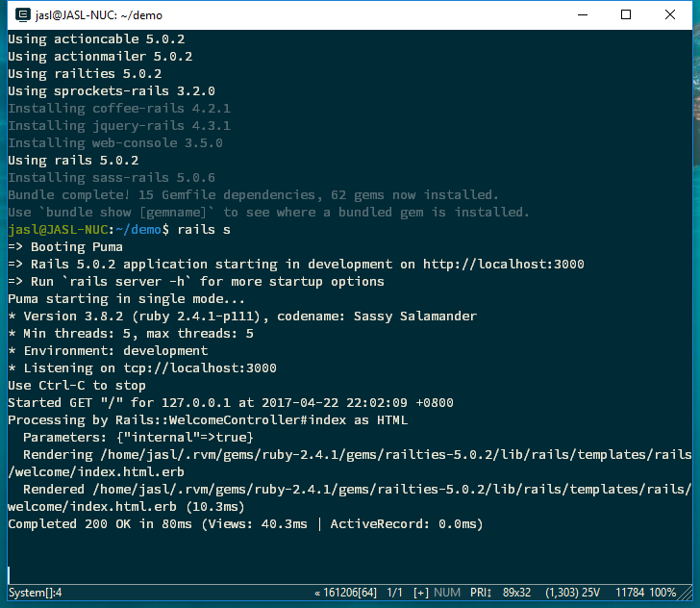The image size is (700, 608).
Task: Toggle the NUM lock status indicator
Action: point(447,593)
